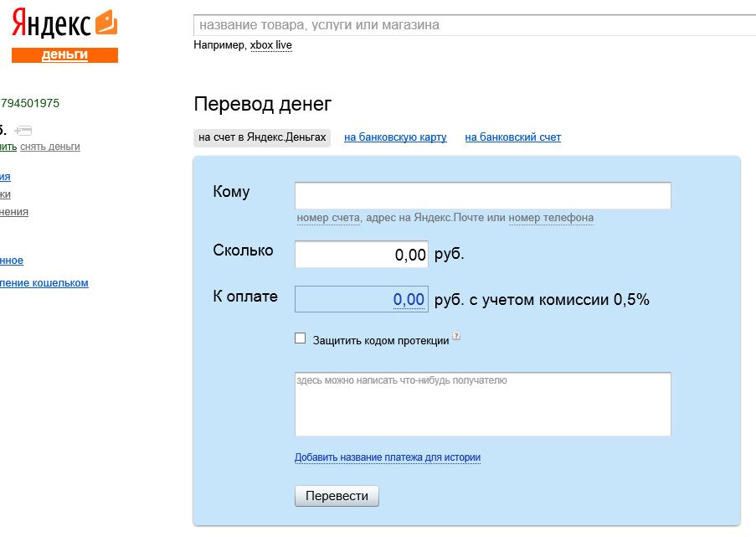Image resolution: width=756 pixels, height=537 pixels.
Task: Click the снять деньги link
Action: [x=50, y=147]
